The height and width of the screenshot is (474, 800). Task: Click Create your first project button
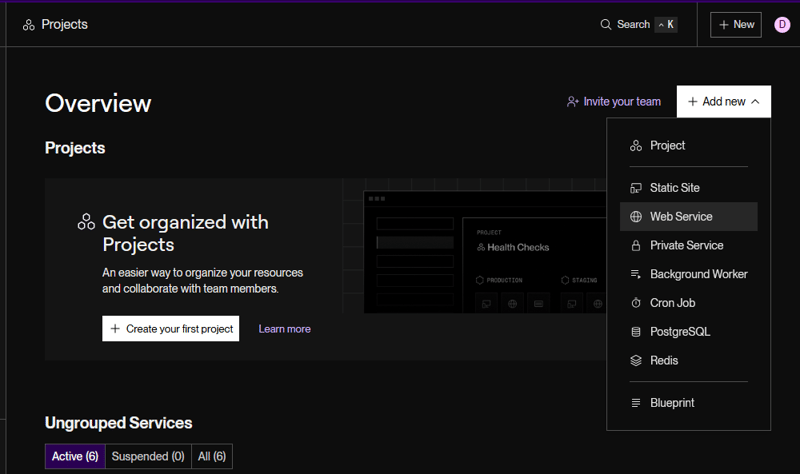pos(170,329)
